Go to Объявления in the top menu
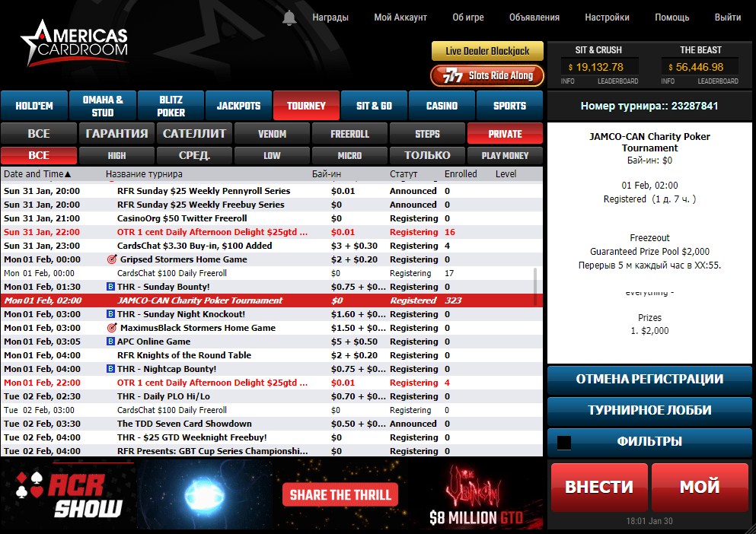The image size is (756, 534). coord(534,17)
